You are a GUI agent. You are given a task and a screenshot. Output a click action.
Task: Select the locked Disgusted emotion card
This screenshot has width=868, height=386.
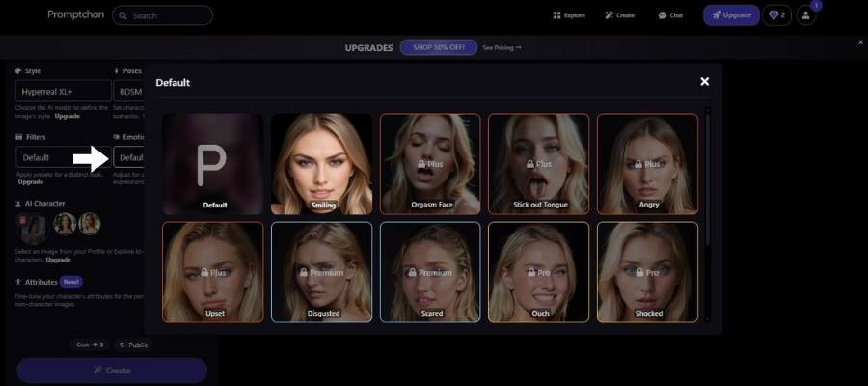321,272
